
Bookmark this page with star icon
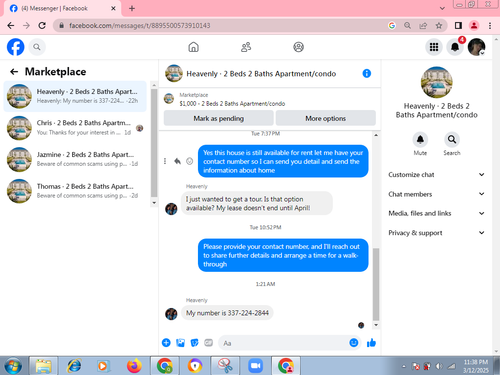pyautogui.click(x=439, y=25)
